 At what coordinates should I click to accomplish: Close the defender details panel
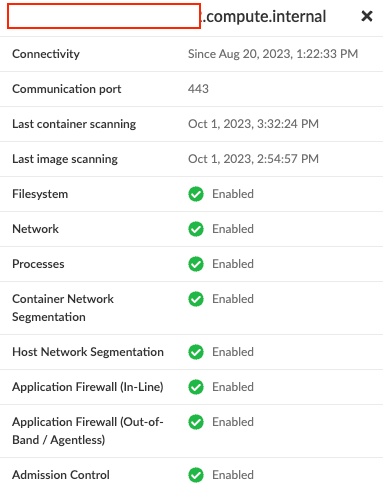[367, 16]
